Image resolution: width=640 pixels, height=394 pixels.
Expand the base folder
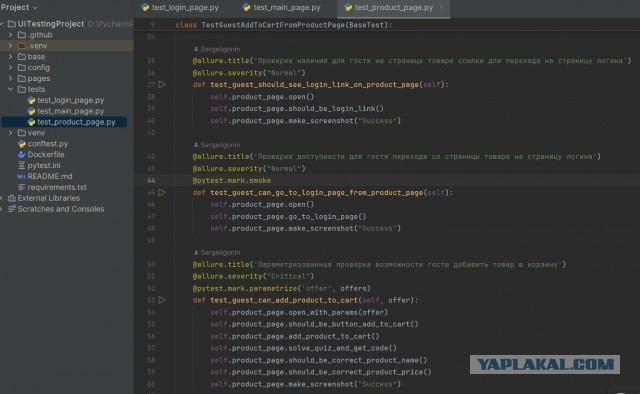[x=11, y=56]
